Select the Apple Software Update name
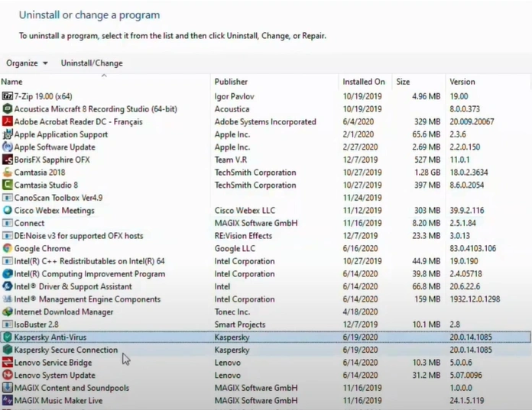The width and height of the screenshot is (532, 410). click(54, 147)
